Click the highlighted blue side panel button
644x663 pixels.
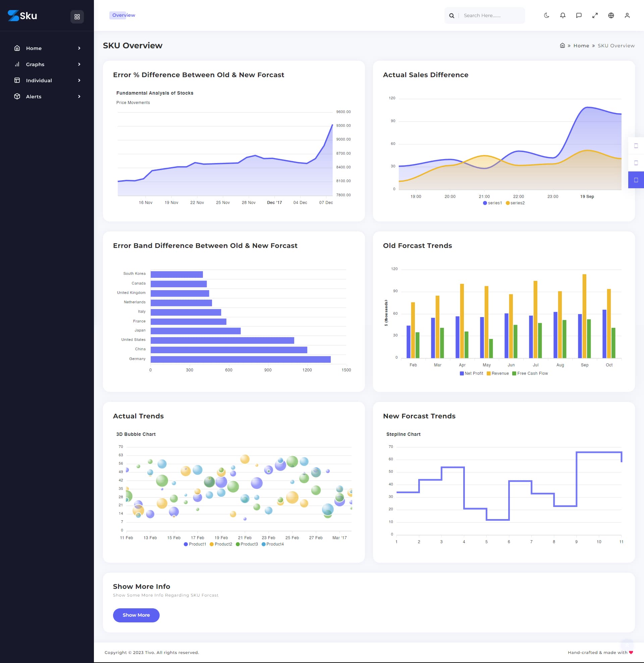click(x=636, y=180)
